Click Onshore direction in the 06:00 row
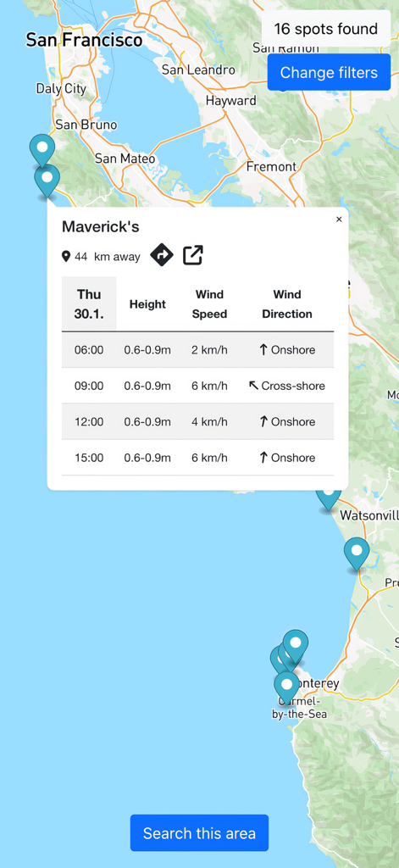 pyautogui.click(x=287, y=350)
